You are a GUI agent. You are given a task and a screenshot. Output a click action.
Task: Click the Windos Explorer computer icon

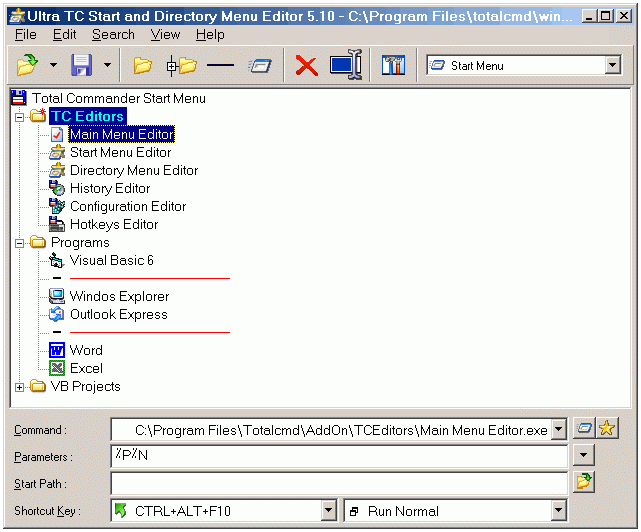click(57, 296)
